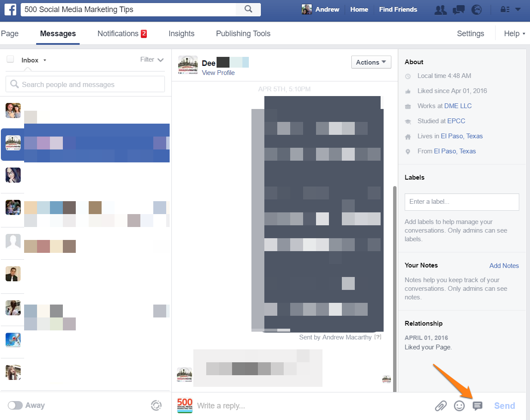Click the [?] help link after Sent by Andrew Macarthy
Viewport: 530px width, 420px height.
pos(378,337)
